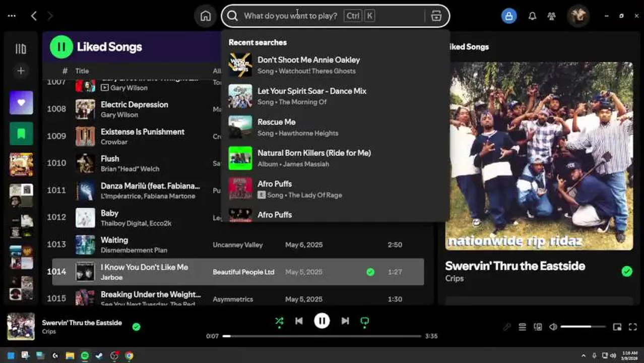644x363 pixels.
Task: Mute the volume speaker icon
Action: point(553,327)
